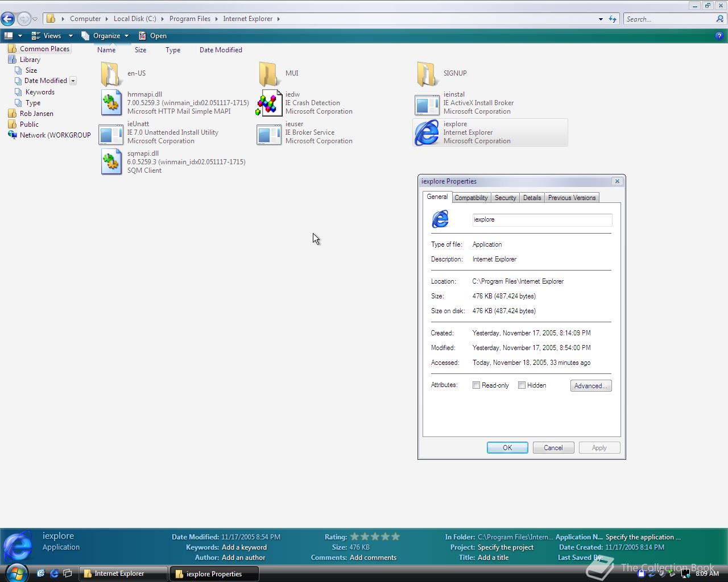Viewport: 728px width, 582px height.
Task: Switch to the Previous Versions tab
Action: (572, 198)
